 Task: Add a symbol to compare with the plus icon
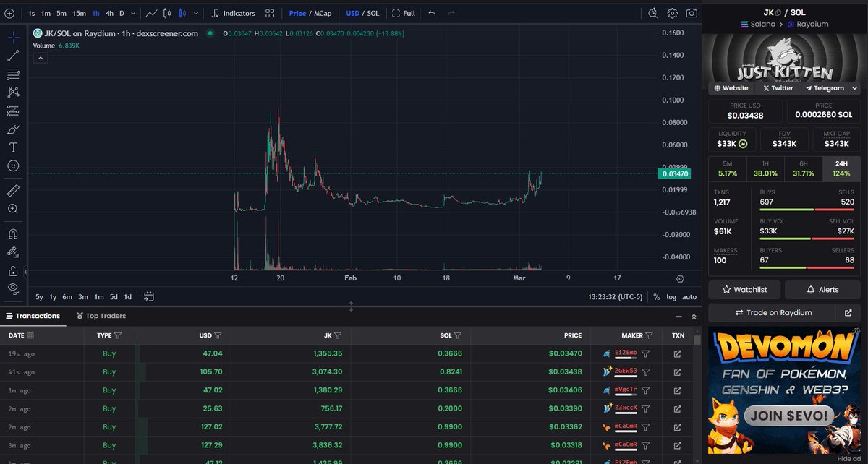click(x=9, y=13)
